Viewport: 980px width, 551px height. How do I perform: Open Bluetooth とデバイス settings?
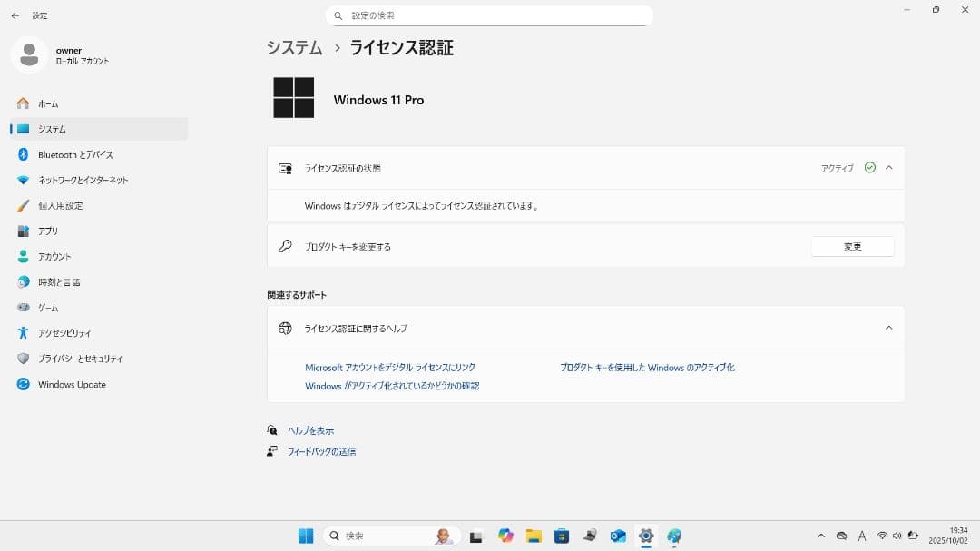73,154
